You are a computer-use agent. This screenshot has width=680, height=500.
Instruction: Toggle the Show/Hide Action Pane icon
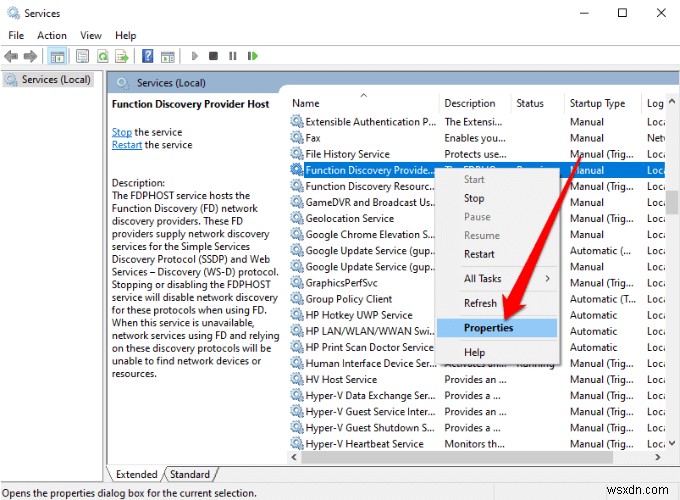(168, 56)
